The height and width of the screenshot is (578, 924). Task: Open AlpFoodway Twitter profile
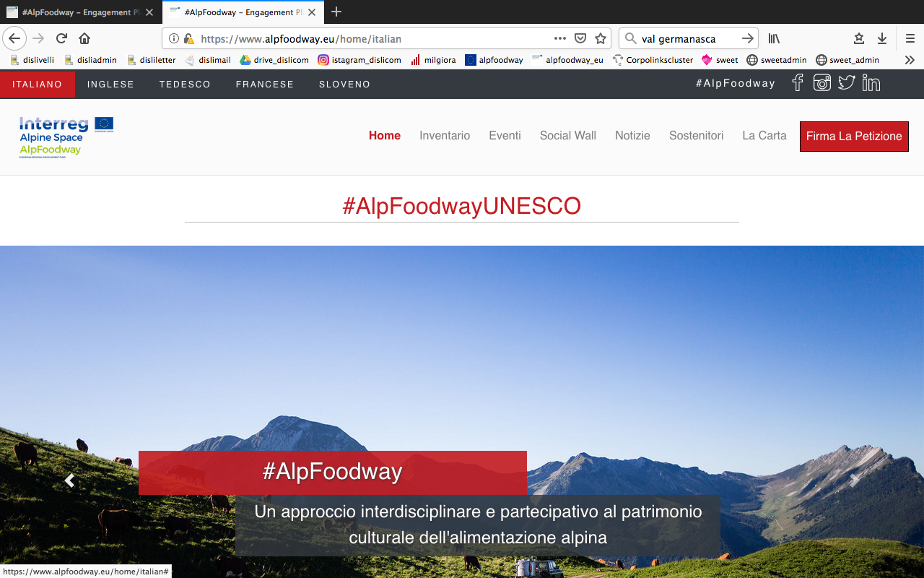pyautogui.click(x=847, y=82)
